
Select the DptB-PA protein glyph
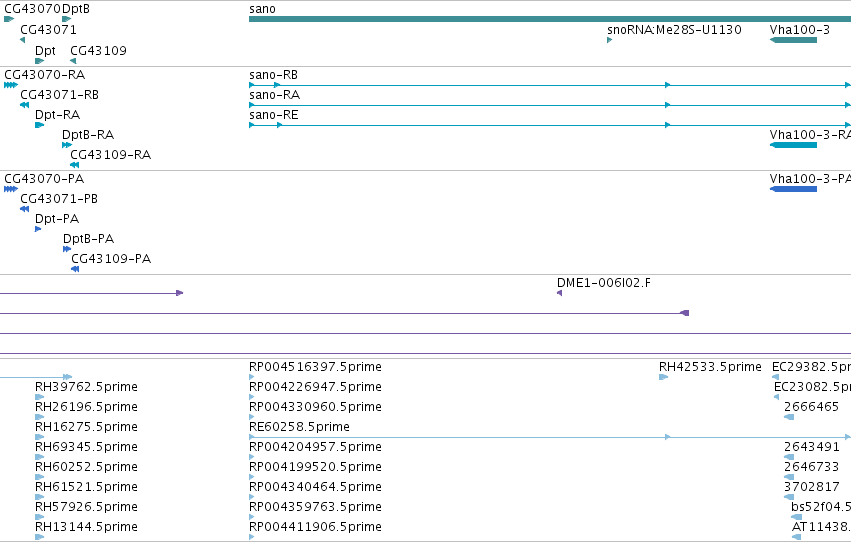[67, 249]
